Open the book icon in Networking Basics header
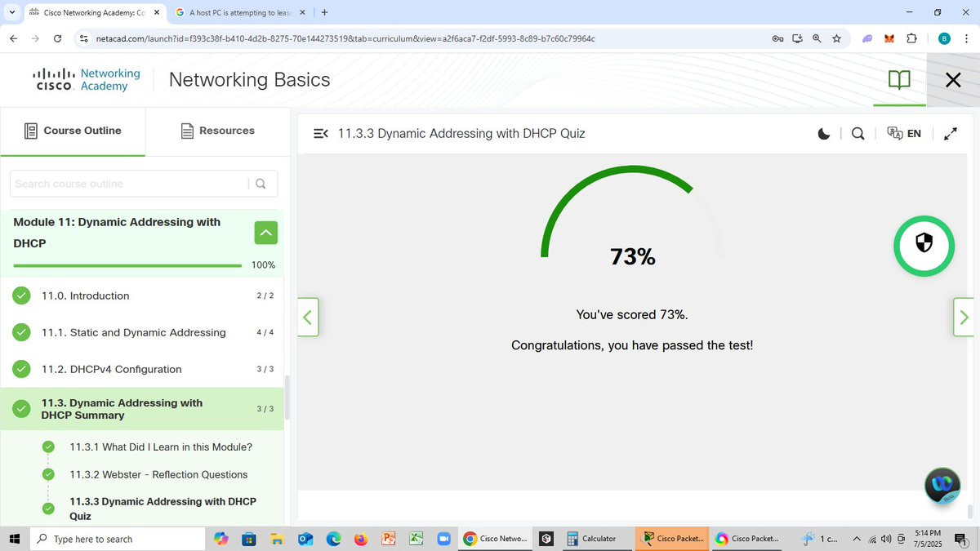This screenshot has height=551, width=980. pos(899,79)
